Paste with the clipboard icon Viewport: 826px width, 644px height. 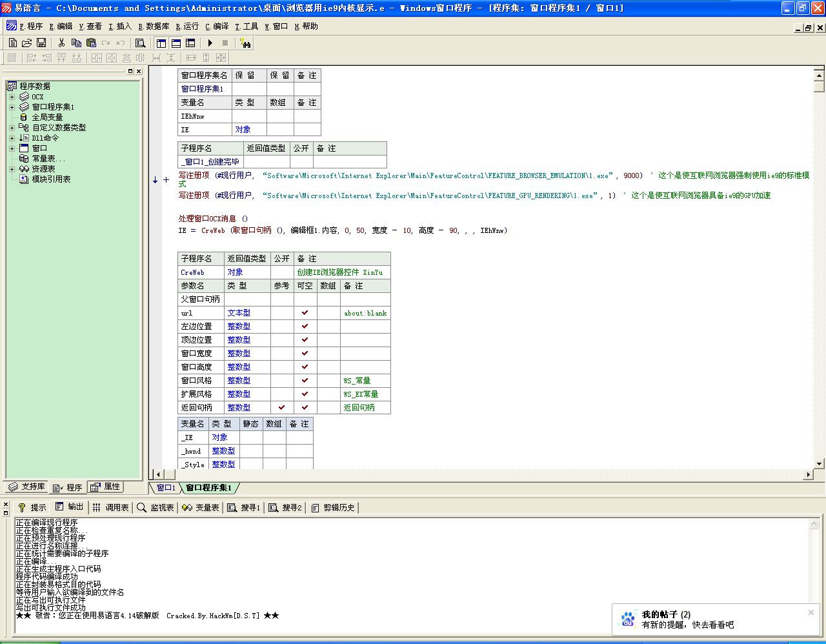pos(91,43)
